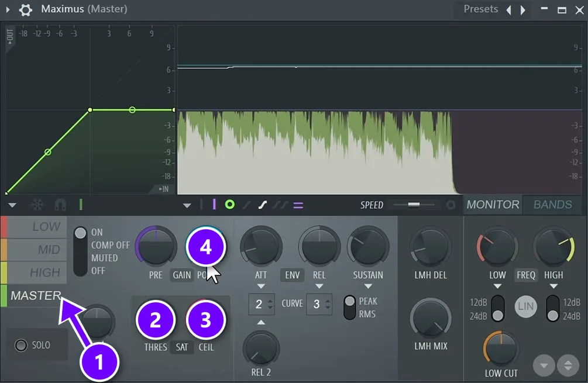This screenshot has width=588, height=383.
Task: Open the dropdown arrow beneath the SUSTAIN label
Action: [368, 287]
